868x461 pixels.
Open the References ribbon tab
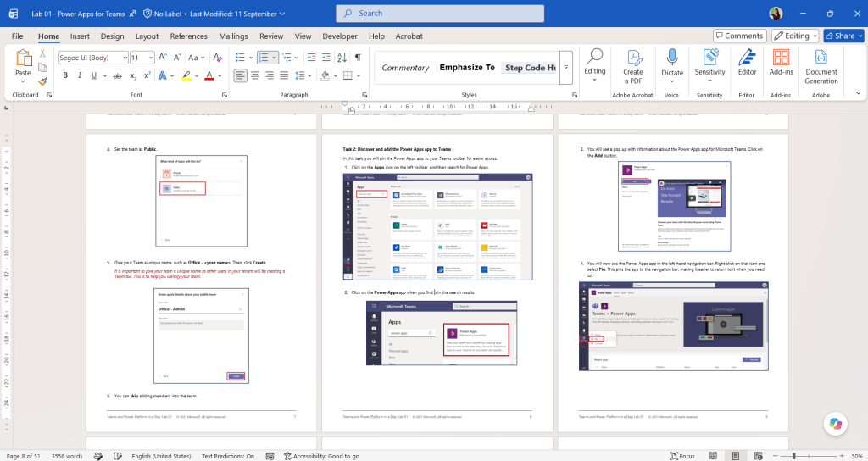click(x=188, y=36)
